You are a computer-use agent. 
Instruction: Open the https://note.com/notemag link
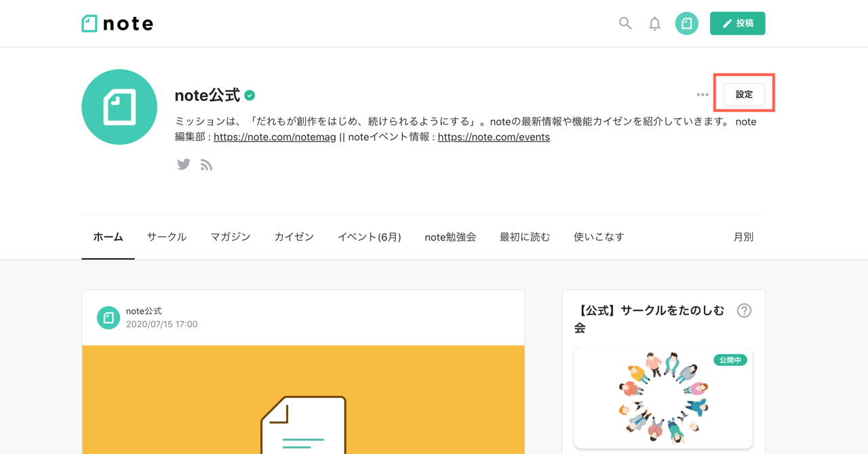coord(275,137)
